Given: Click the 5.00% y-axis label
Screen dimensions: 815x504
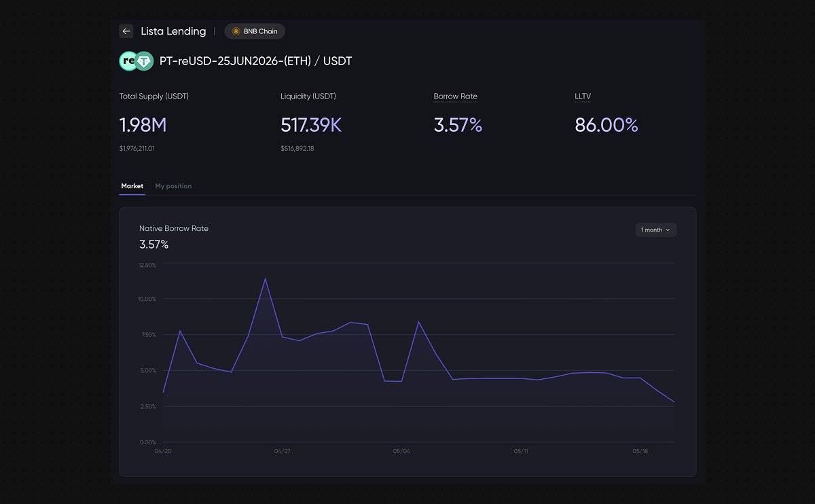Looking at the screenshot, I should tap(148, 370).
